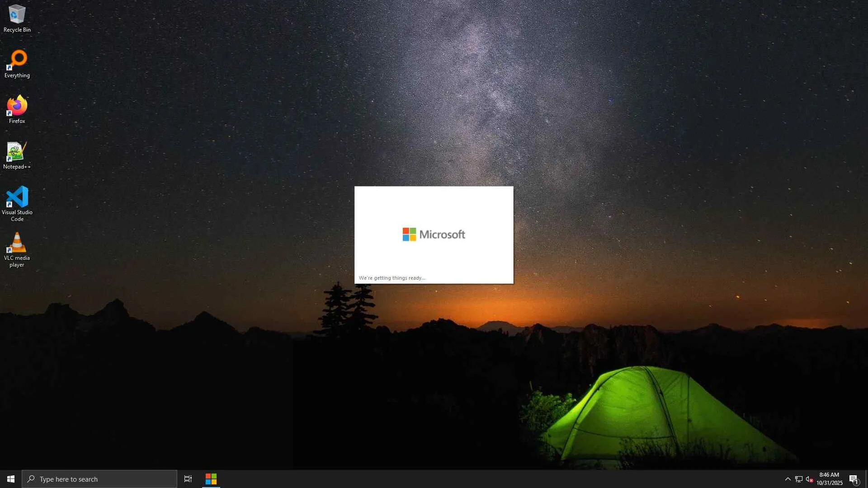
Task: Click the 'We're getting things ready...' text
Action: [x=392, y=278]
